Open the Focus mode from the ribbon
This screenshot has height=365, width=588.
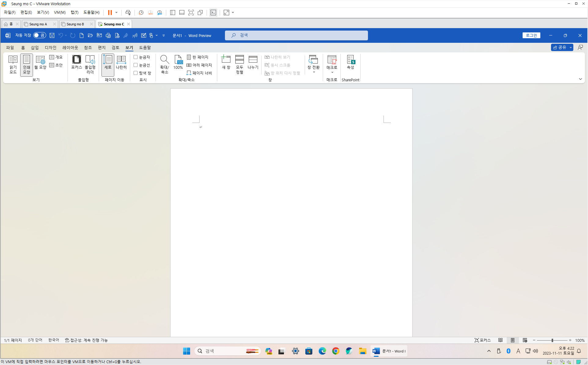coord(76,62)
